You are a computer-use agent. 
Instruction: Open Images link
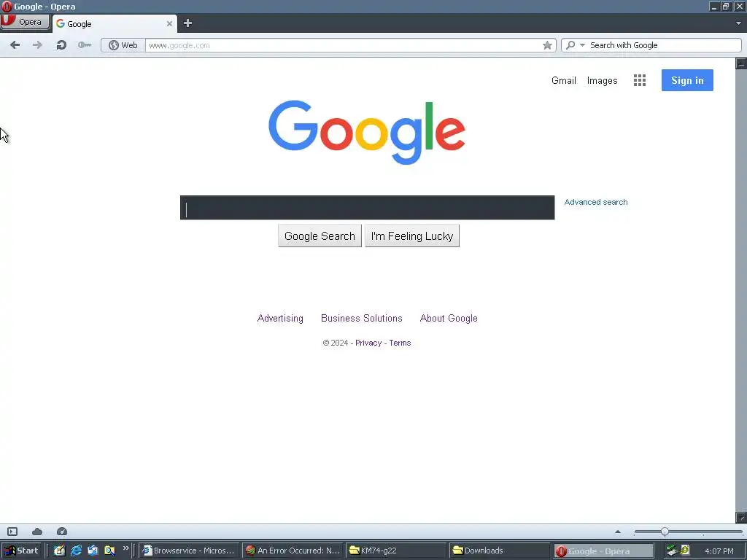602,81
